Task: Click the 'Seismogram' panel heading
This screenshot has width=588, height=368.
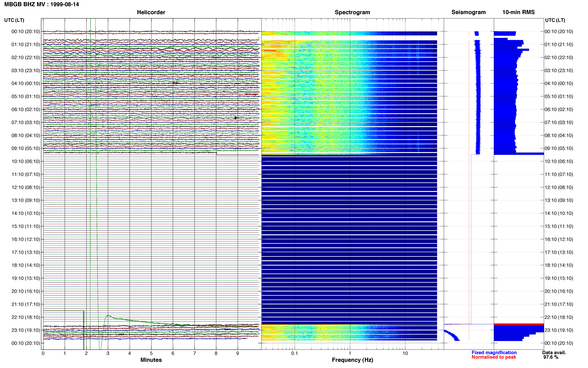Action: 468,12
